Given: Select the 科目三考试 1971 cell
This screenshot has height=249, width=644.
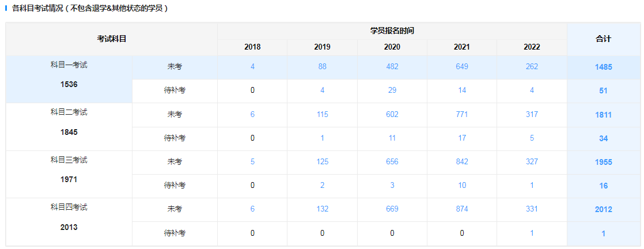Looking at the screenshot, I should [69, 174].
